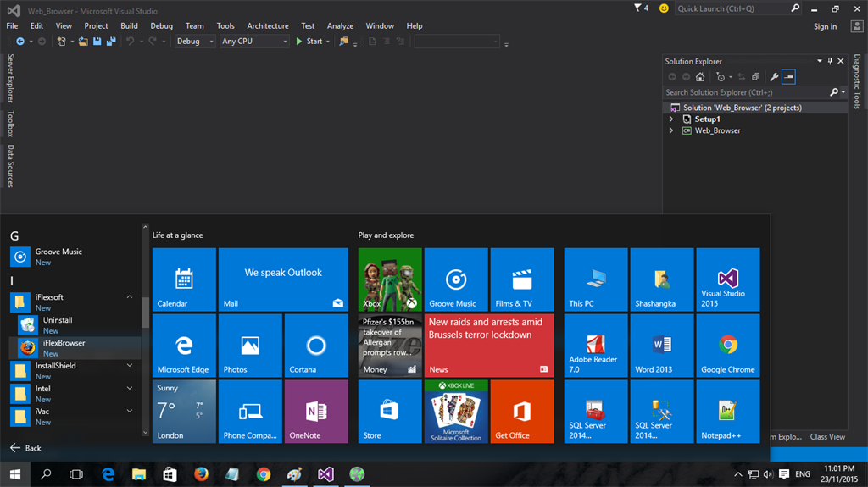The height and width of the screenshot is (487, 868).
Task: Open the Adobe Reader 7.0 tile
Action: click(595, 346)
